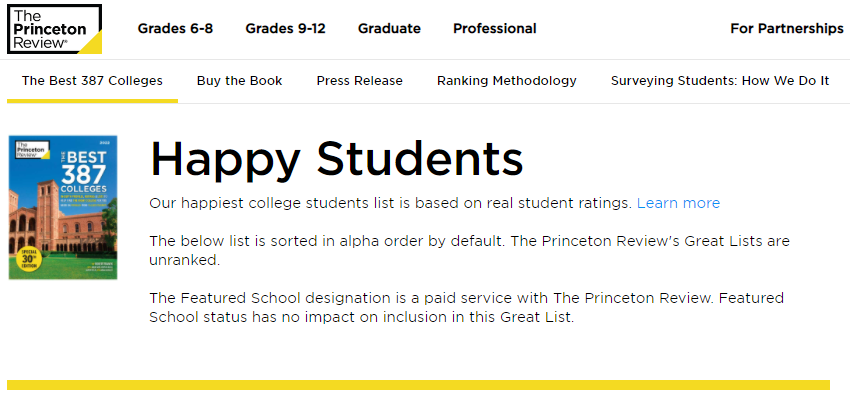View the Ranking Methodology tab
Image resolution: width=850 pixels, height=394 pixels.
[x=507, y=81]
